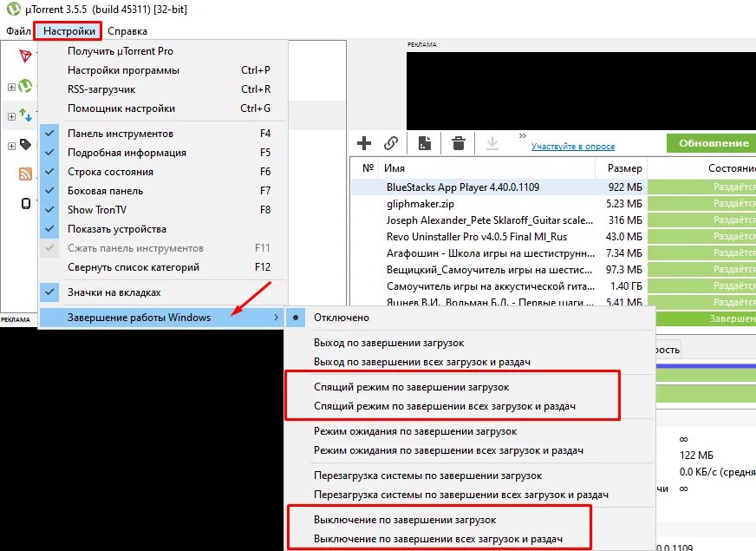
Task: Open Настройки программы menu entry
Action: pos(164,70)
